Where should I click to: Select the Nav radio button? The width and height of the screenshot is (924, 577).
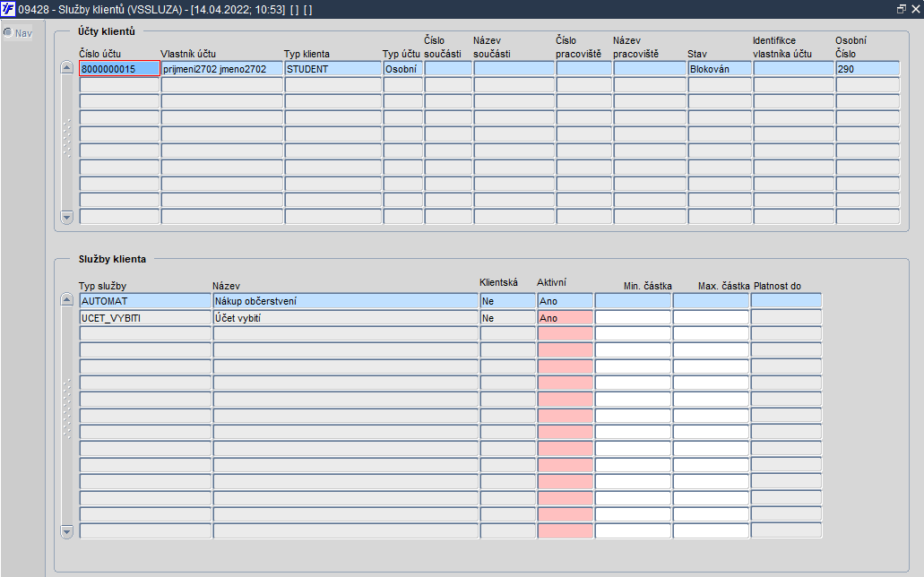pyautogui.click(x=8, y=32)
